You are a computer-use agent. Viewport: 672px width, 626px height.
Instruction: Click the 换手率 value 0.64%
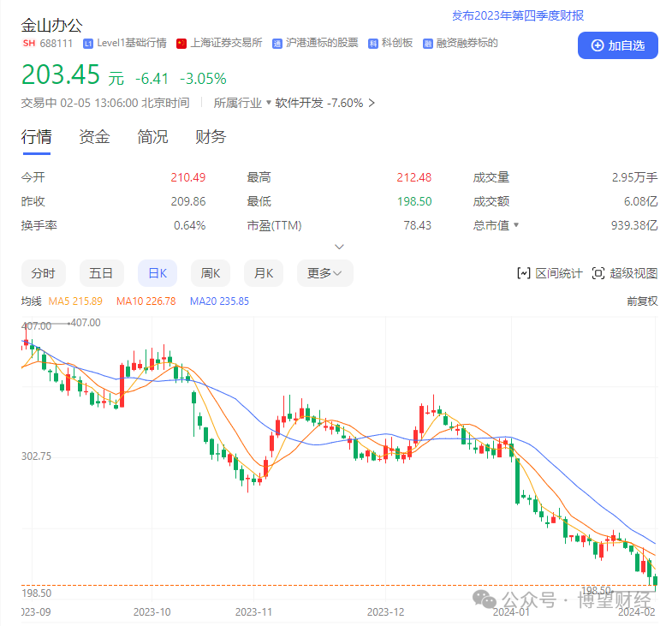click(190, 225)
